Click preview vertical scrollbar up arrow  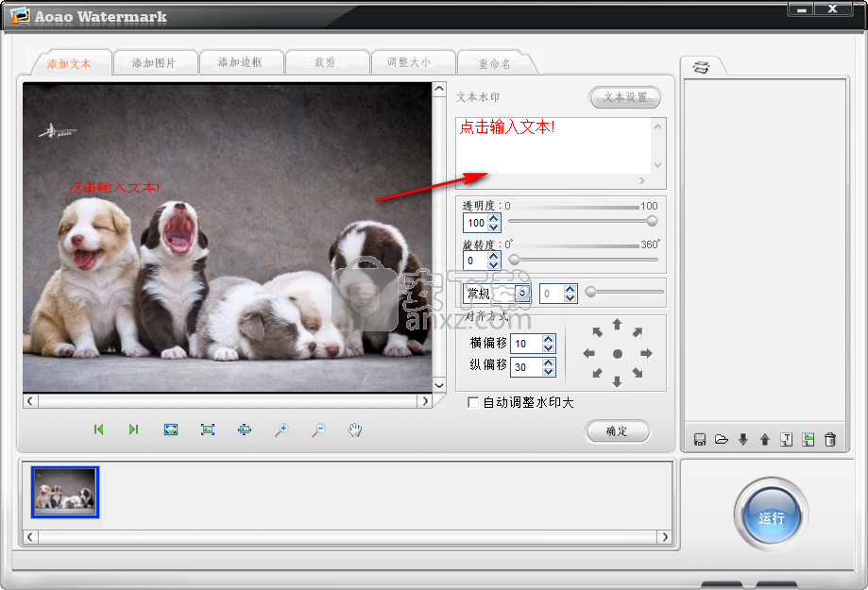pyautogui.click(x=439, y=89)
